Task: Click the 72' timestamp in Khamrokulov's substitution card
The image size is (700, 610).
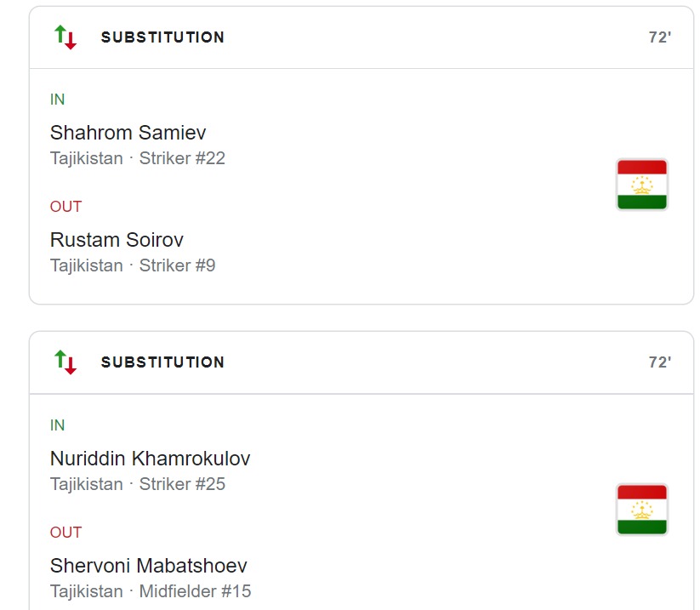Action: point(659,362)
